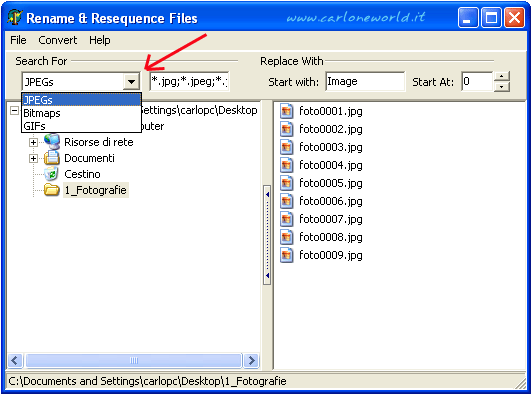Select the file name foto0004.jpg
531x396 pixels.
point(331,165)
